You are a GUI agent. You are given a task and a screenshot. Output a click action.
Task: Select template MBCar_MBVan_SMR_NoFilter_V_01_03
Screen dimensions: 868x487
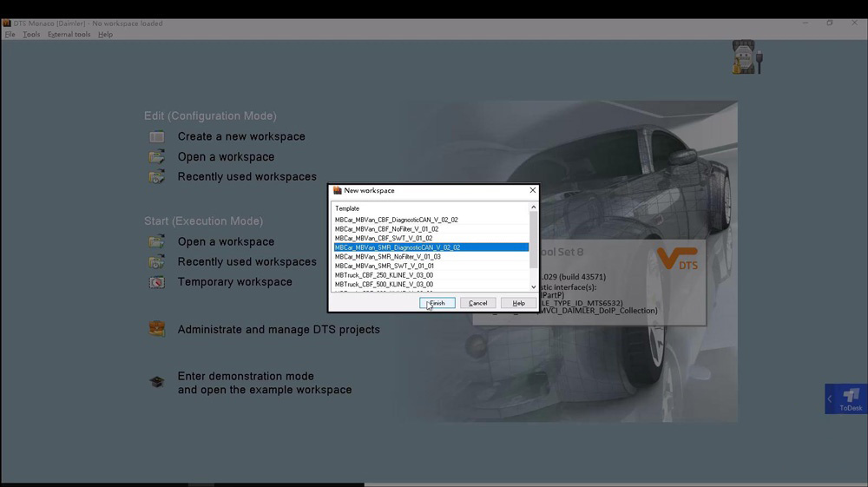click(x=431, y=257)
